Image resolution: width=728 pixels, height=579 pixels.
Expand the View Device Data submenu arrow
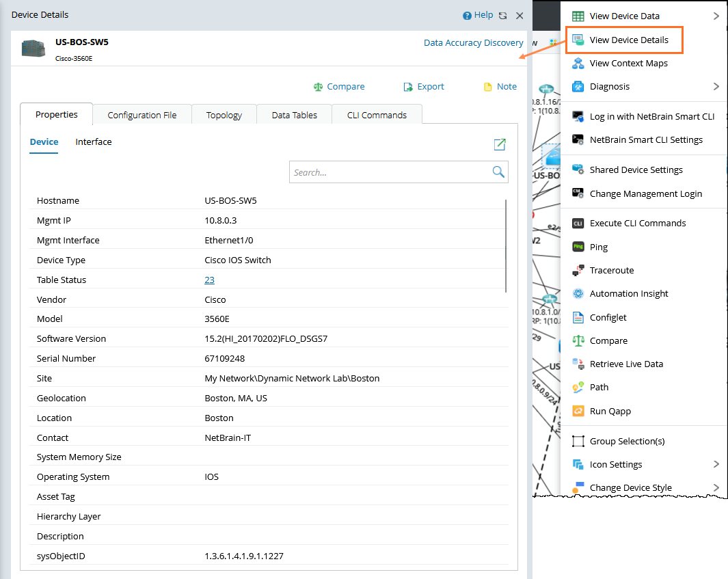pos(716,16)
